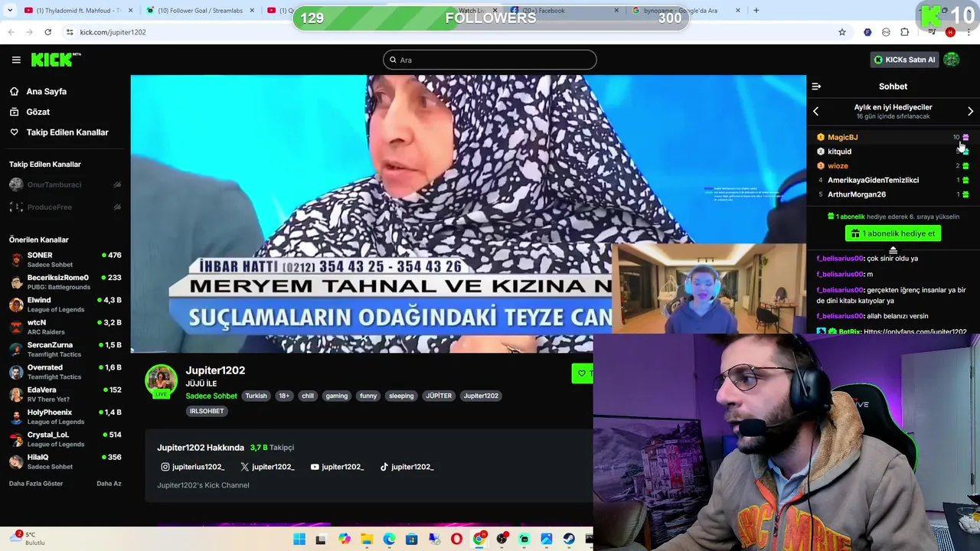Open SONER recommended channel
This screenshot has height=551, width=980.
(65, 259)
